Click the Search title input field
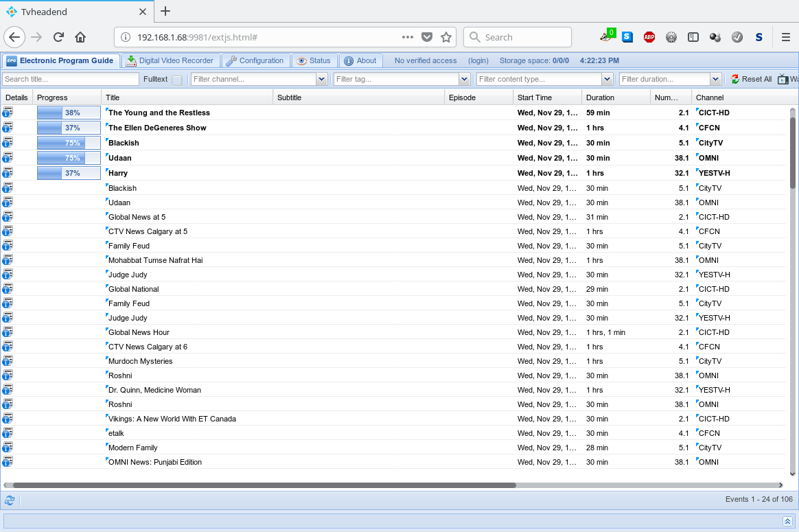799x532 pixels. [70, 80]
